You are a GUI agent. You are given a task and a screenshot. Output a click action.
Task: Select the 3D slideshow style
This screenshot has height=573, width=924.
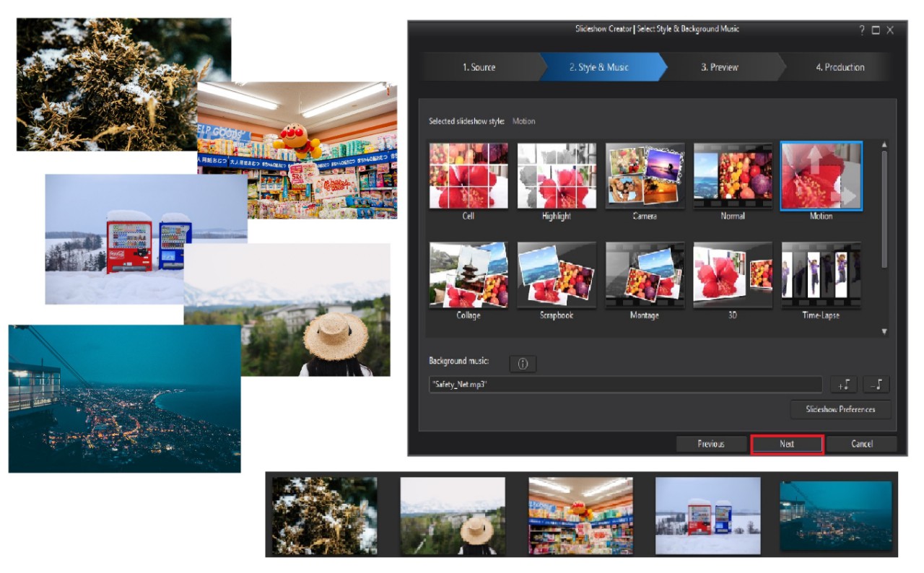click(x=733, y=275)
